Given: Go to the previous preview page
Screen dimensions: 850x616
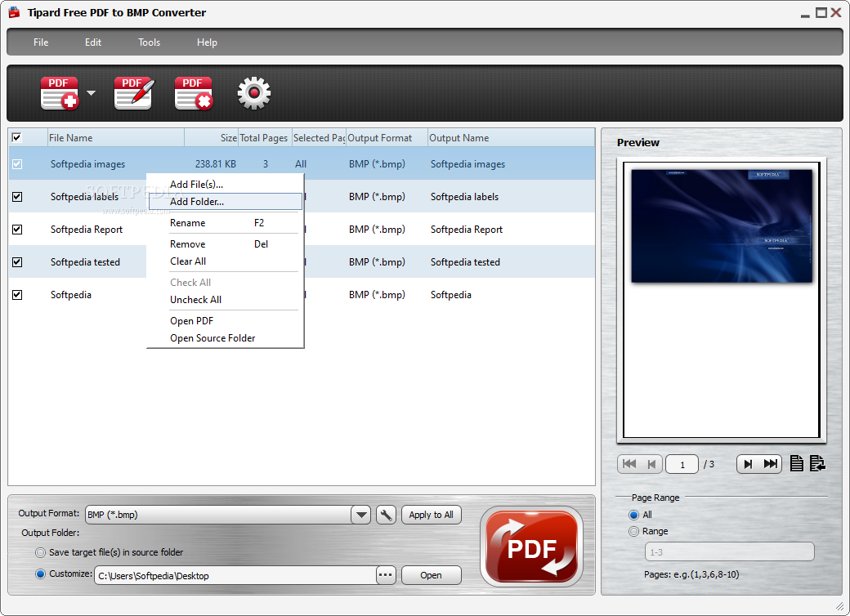Looking at the screenshot, I should click(651, 464).
